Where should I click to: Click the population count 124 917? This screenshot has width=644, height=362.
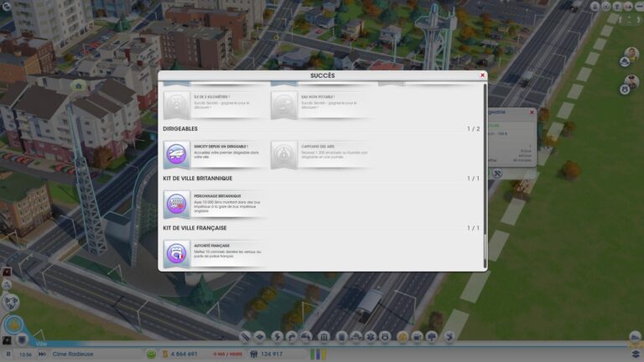pyautogui.click(x=272, y=354)
